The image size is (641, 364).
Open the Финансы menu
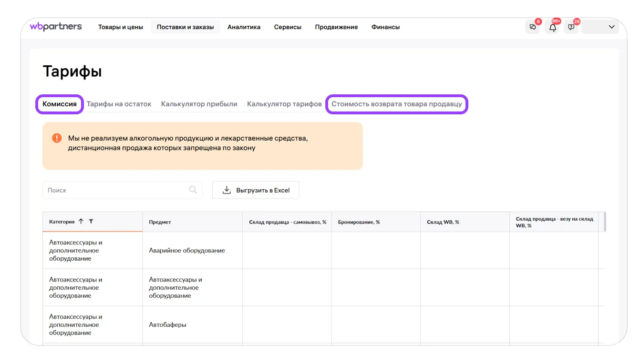click(x=385, y=27)
